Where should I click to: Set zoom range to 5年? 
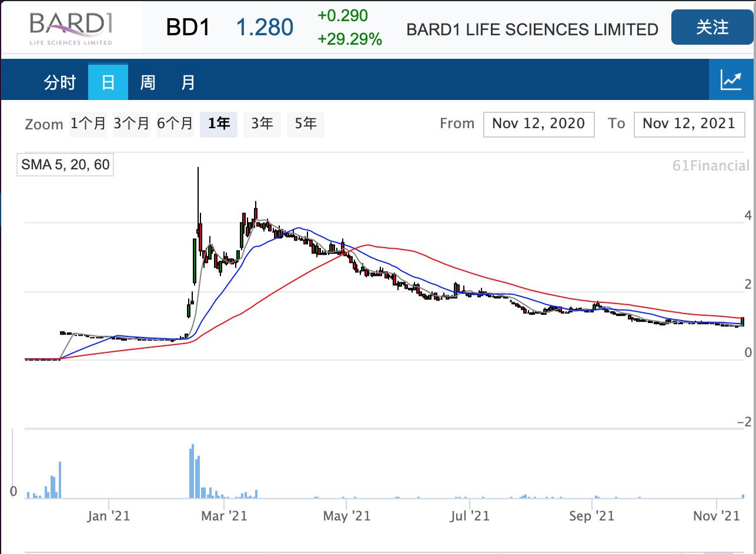click(x=306, y=124)
